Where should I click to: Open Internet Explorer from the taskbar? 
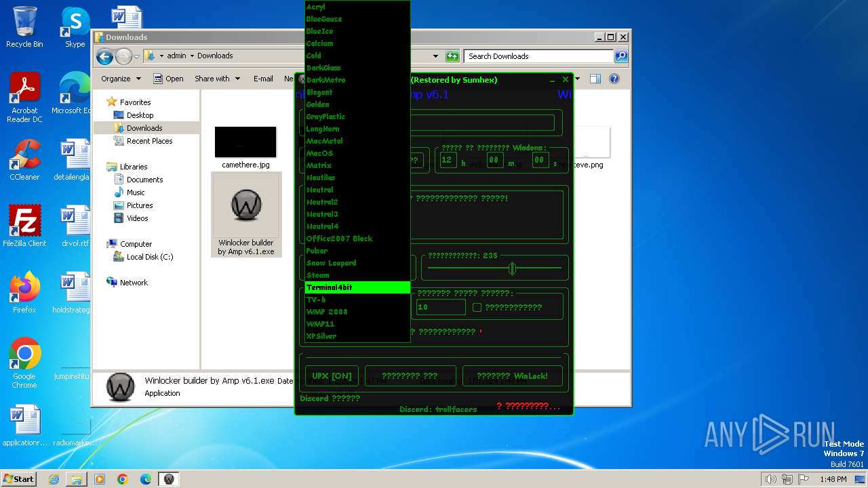(54, 479)
